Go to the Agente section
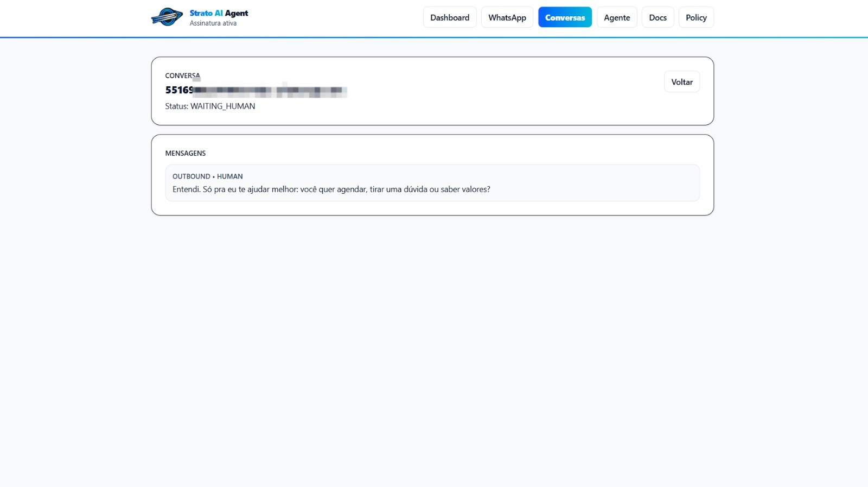Viewport: 868px width, 487px height. [x=617, y=17]
